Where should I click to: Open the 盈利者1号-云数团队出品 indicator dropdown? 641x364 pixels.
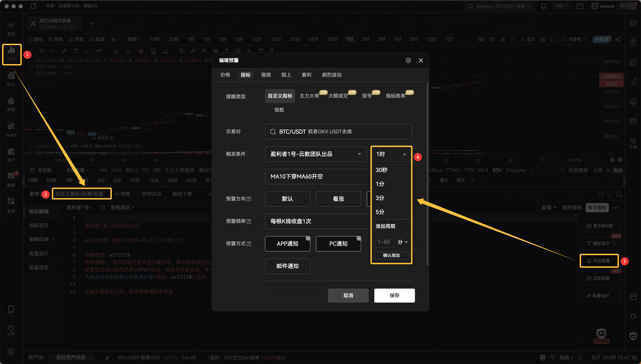[x=316, y=154]
